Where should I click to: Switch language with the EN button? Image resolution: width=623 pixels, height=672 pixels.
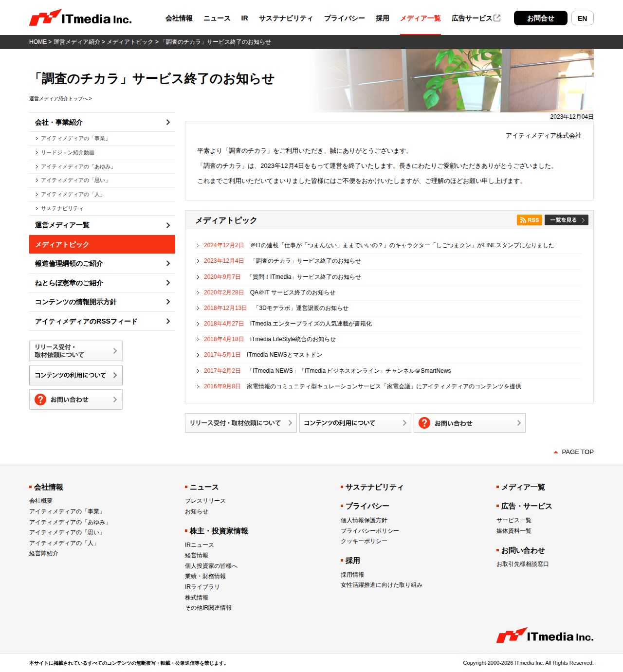tap(583, 18)
